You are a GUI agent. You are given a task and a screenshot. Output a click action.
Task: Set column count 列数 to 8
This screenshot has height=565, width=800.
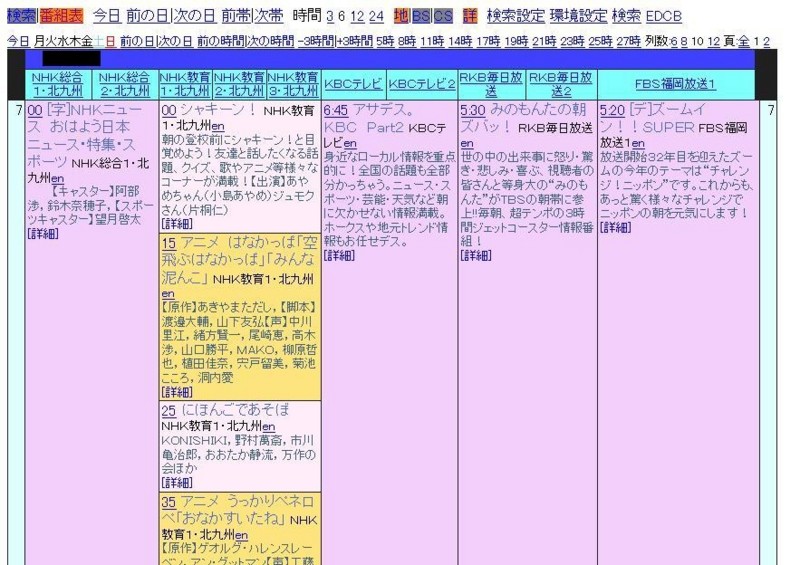tap(684, 41)
